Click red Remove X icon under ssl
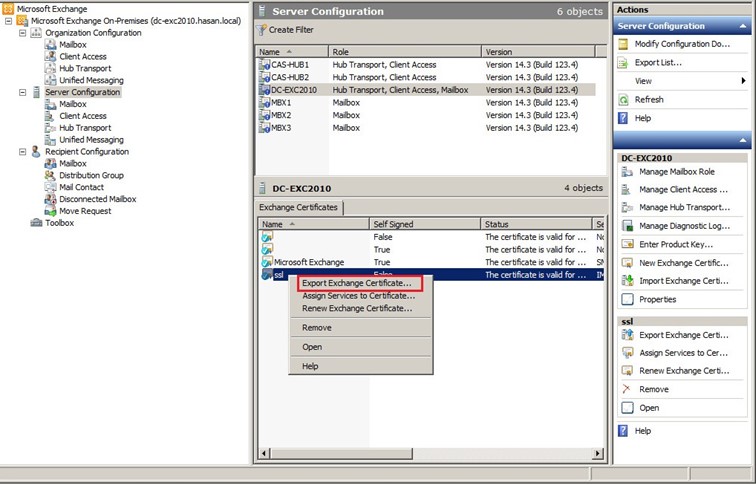 627,389
